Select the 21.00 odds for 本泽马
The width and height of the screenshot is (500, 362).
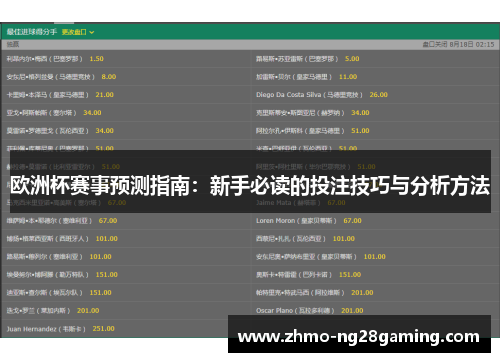[x=104, y=95]
